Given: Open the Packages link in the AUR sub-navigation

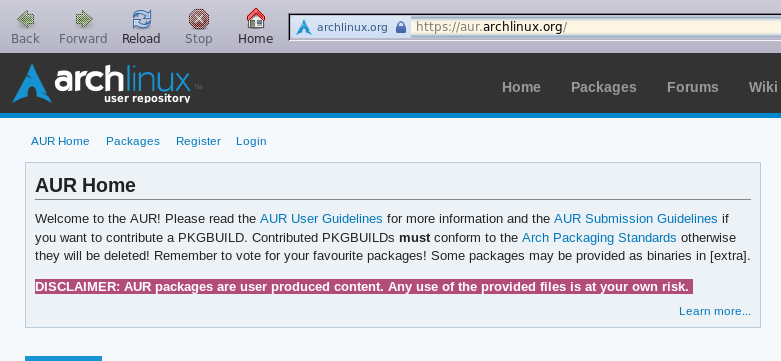Looking at the screenshot, I should coord(133,141).
